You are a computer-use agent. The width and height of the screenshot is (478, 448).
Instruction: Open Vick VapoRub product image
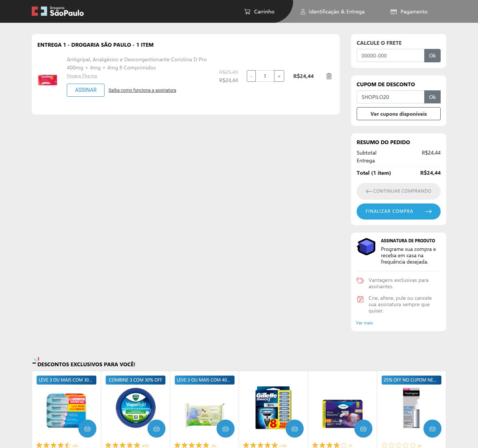tap(136, 408)
